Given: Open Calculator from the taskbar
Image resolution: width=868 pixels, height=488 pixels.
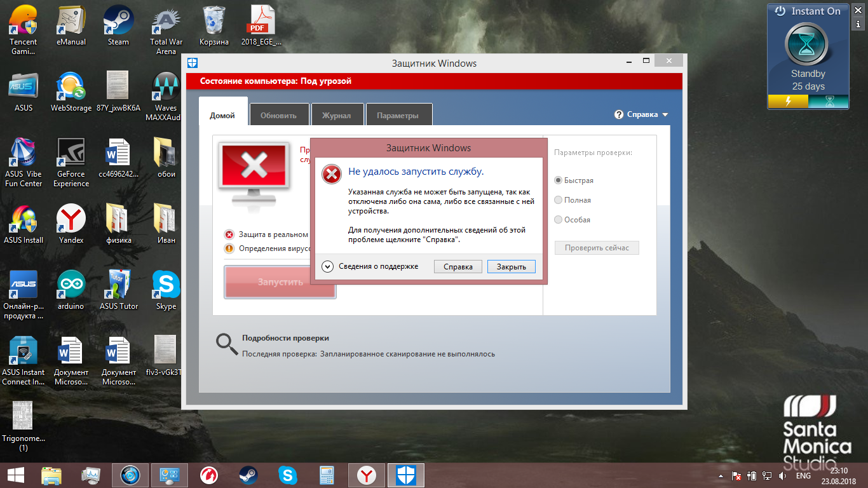Looking at the screenshot, I should click(327, 475).
